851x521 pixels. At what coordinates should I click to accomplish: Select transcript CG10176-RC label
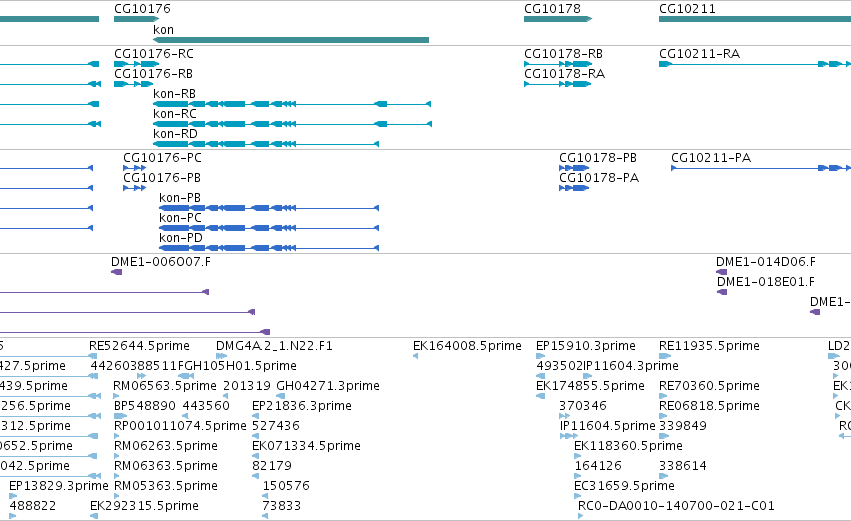(154, 54)
